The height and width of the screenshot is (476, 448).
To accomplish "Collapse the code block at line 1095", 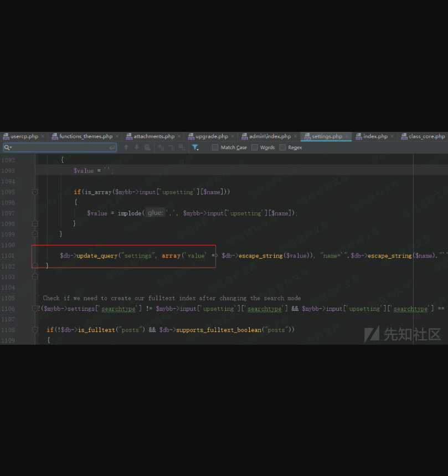I will click(x=35, y=192).
